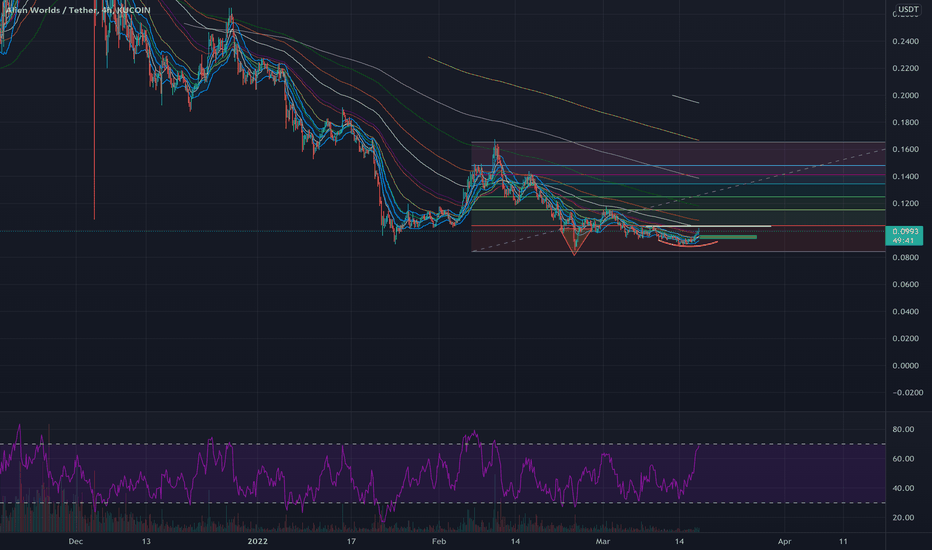This screenshot has width=932, height=550.
Task: Select the current price tag 0.0993
Action: coord(905,231)
